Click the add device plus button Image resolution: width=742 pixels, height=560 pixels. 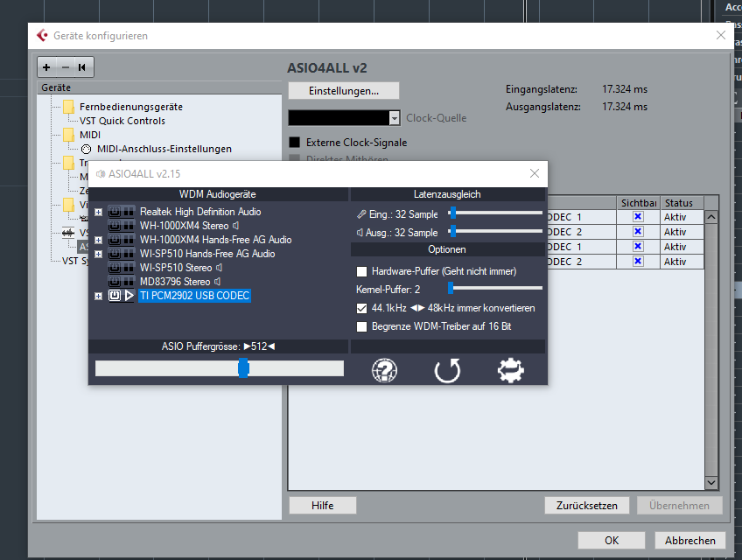click(46, 67)
